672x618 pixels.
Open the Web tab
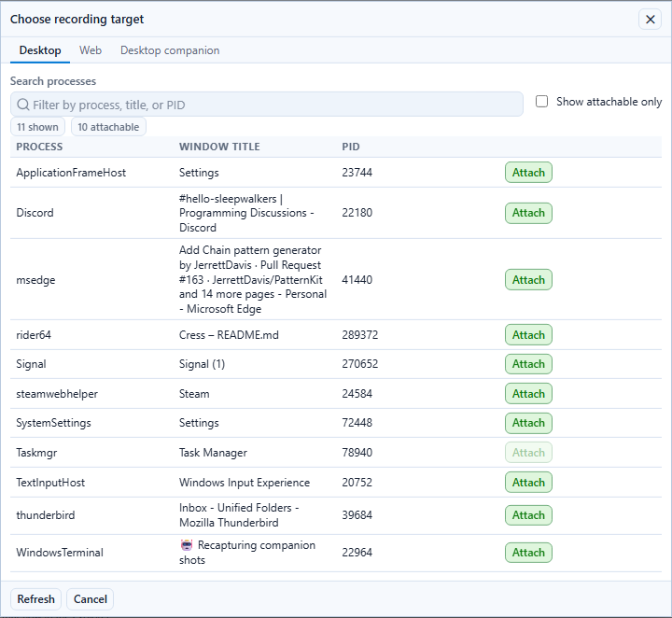tap(91, 50)
